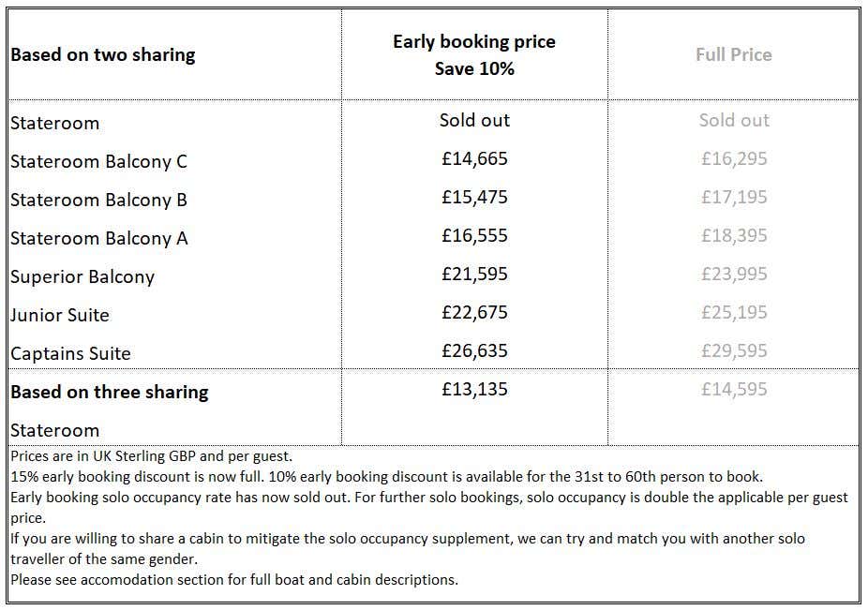Click the Stateroom Balcony C row label

98,161
